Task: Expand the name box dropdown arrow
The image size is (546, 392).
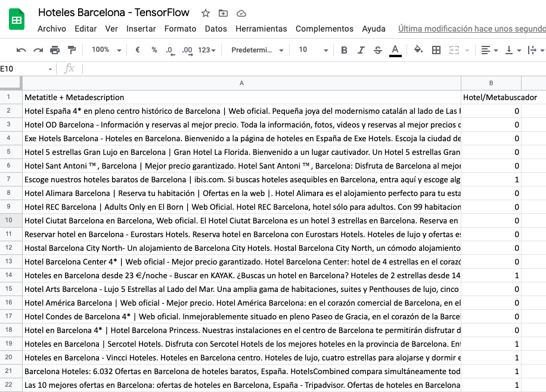Action: (x=50, y=69)
